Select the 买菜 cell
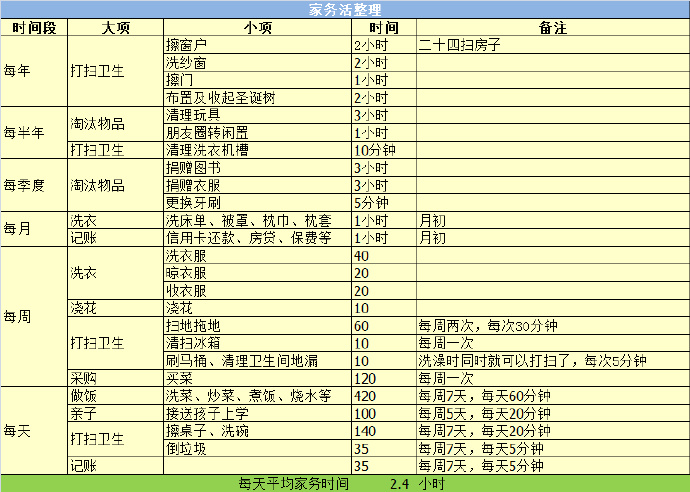Screen dimensions: 690x492 click(x=257, y=378)
